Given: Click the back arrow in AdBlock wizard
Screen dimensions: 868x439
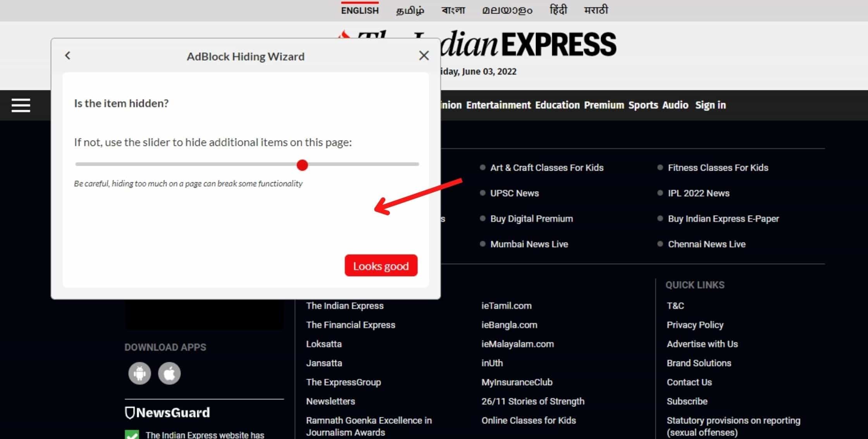Looking at the screenshot, I should coord(68,56).
